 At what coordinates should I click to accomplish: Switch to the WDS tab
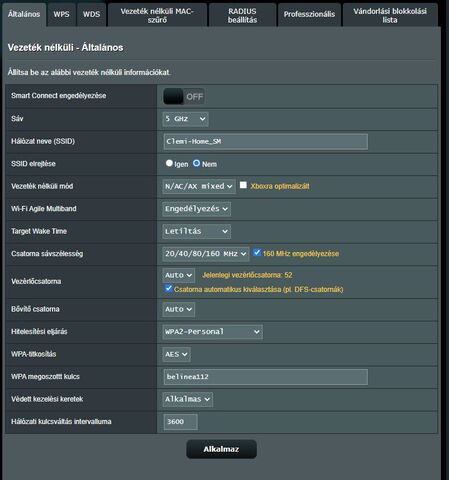[91, 15]
